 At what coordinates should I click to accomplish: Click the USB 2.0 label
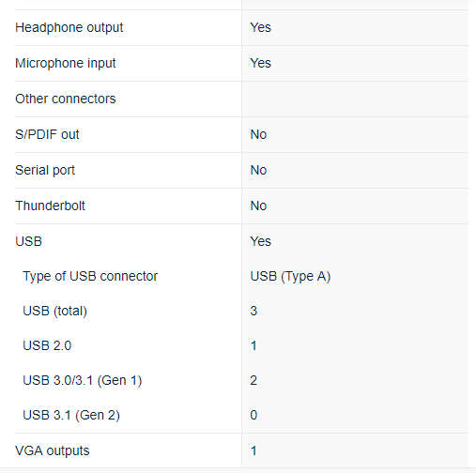47,346
